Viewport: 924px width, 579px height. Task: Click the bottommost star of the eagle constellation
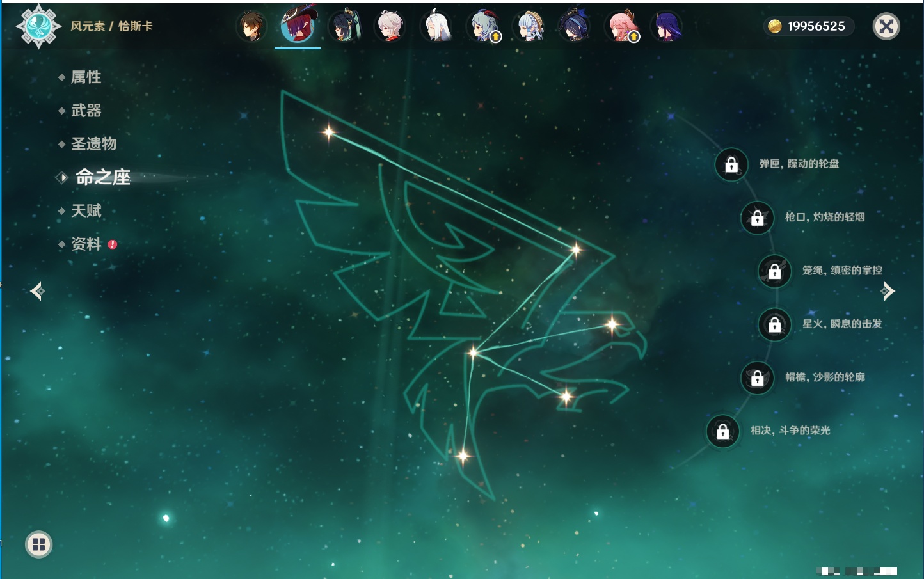(x=463, y=456)
